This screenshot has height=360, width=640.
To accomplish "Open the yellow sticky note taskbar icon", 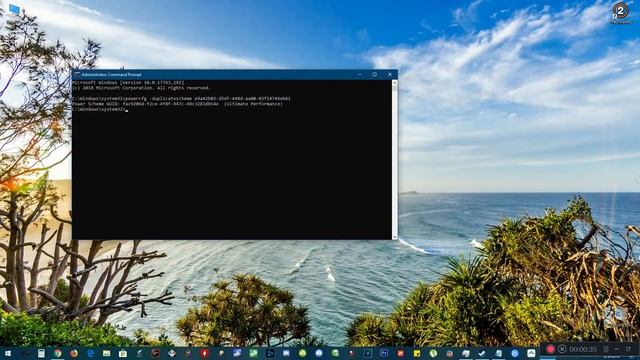I will [x=417, y=353].
